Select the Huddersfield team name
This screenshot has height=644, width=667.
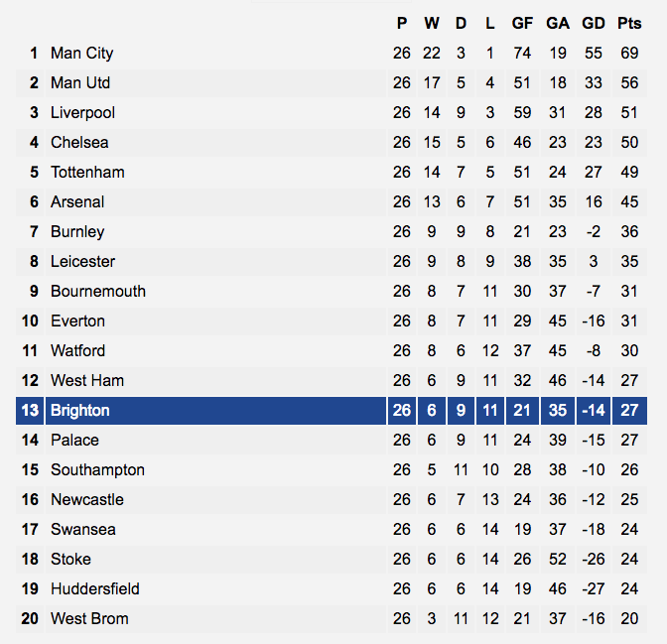(95, 589)
